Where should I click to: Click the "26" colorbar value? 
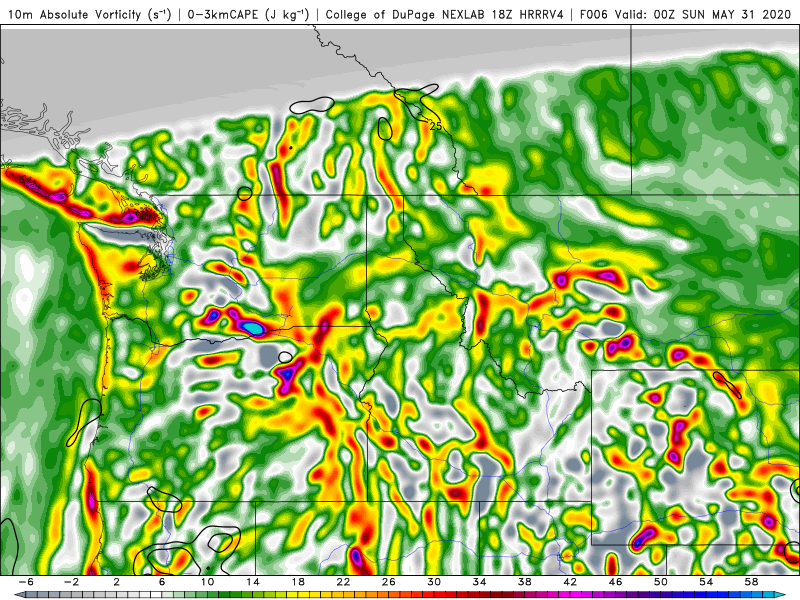389,582
